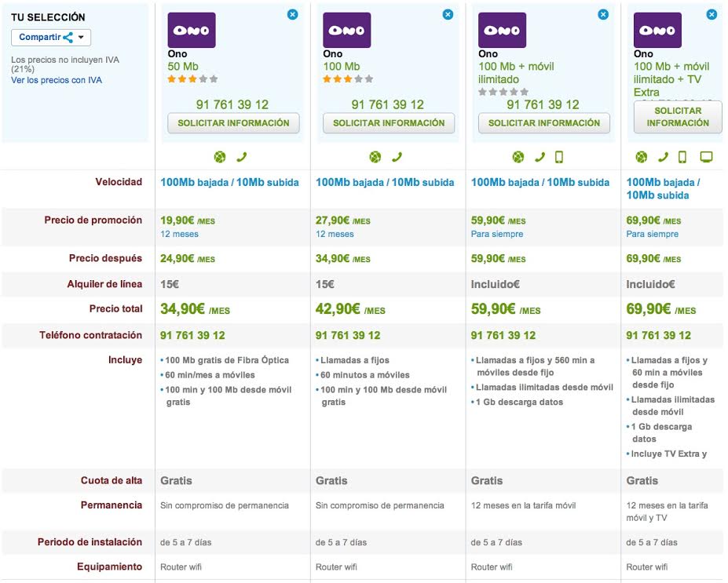The width and height of the screenshot is (728, 583).
Task: Click Teléfono contratación number in móvil ilimitado column
Action: [503, 335]
